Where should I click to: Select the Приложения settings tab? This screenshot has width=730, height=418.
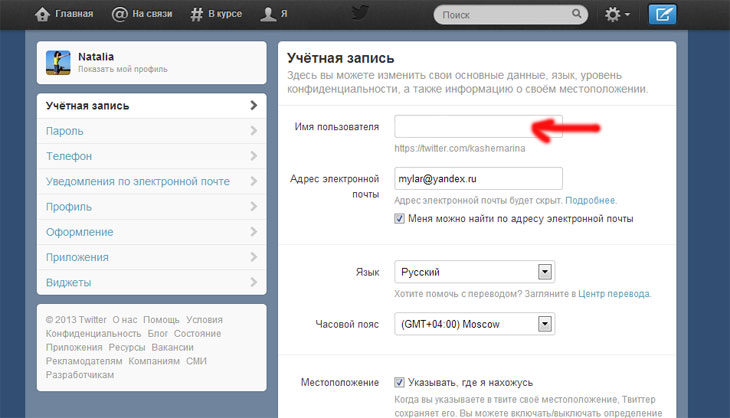tap(152, 257)
